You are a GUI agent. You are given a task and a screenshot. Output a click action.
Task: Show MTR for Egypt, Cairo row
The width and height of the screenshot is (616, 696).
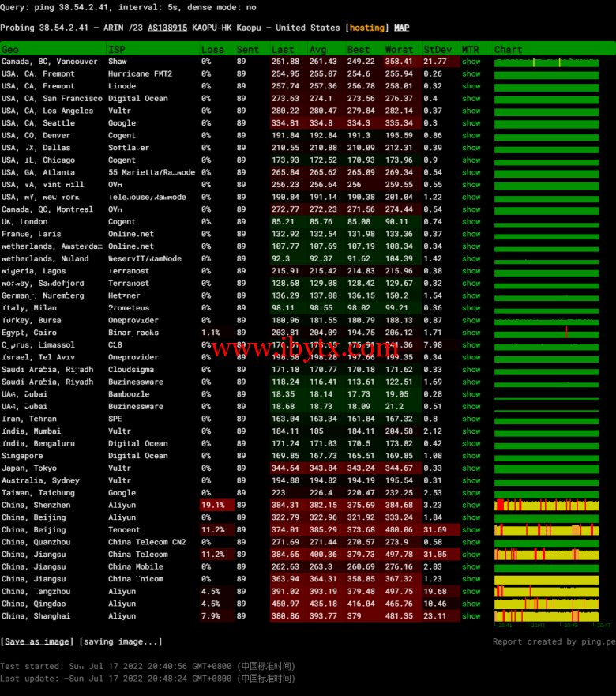click(x=471, y=333)
